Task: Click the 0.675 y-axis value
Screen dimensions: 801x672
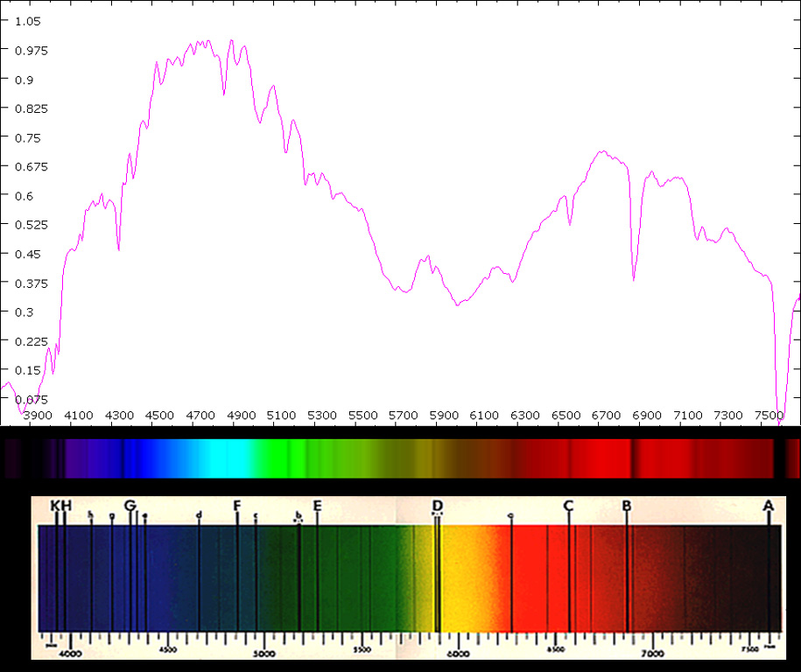Action: tap(32, 167)
